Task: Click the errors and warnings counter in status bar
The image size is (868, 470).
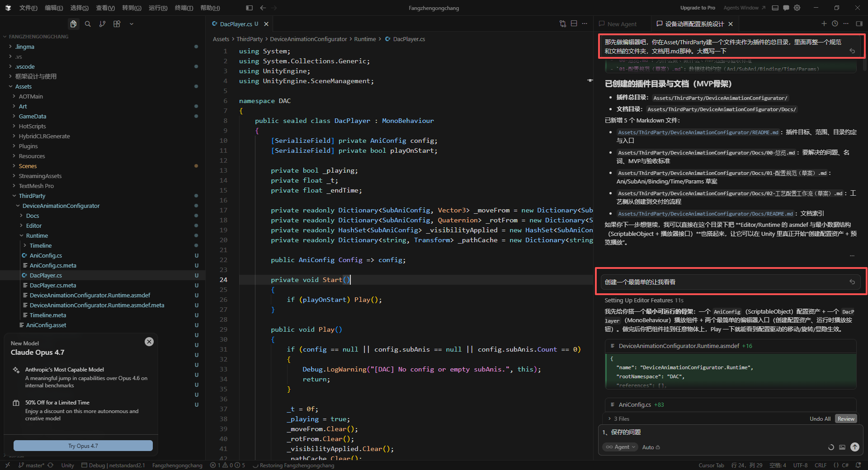Action: click(228, 465)
